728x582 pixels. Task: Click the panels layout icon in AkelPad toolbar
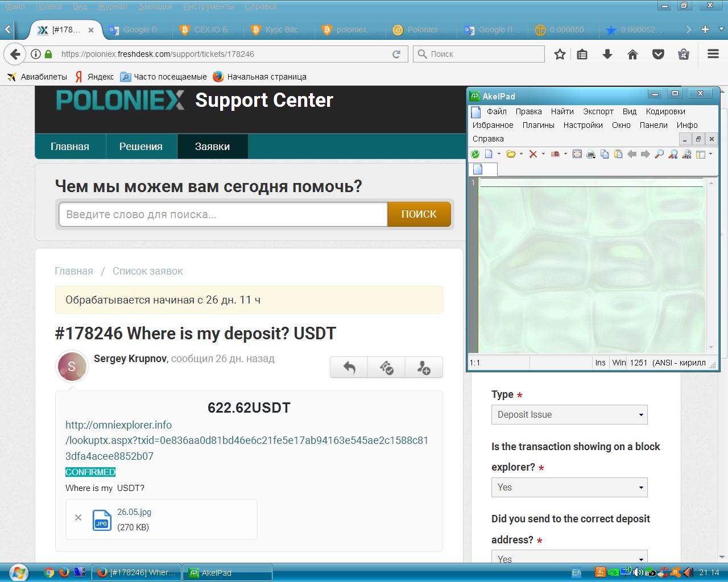(701, 154)
